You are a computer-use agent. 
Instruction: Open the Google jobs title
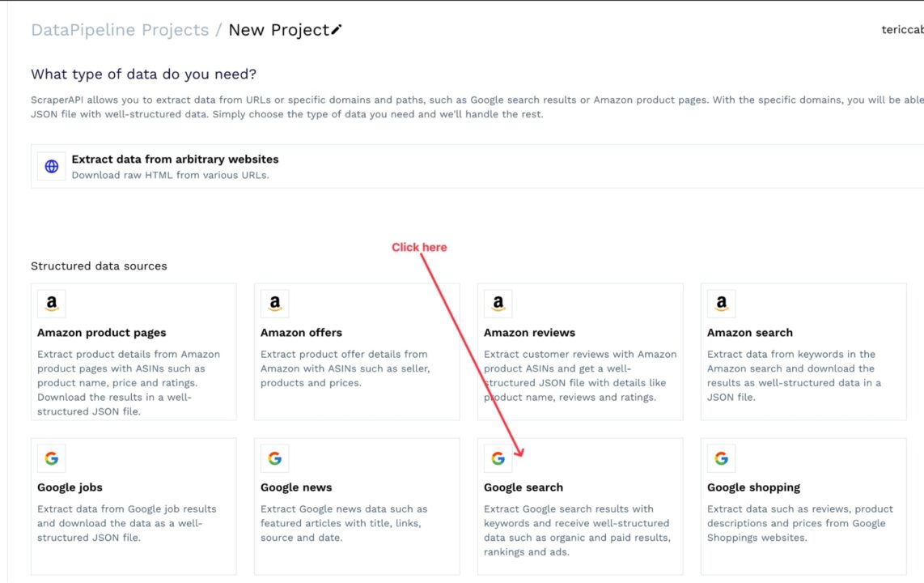[x=70, y=487]
